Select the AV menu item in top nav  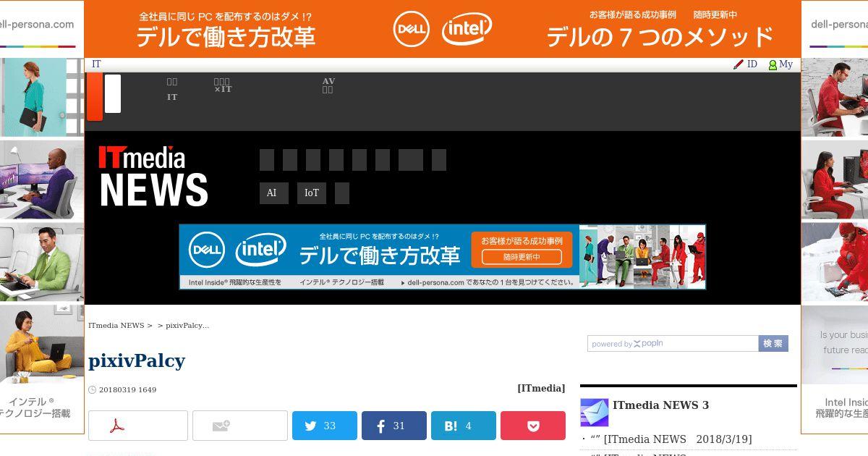pyautogui.click(x=328, y=85)
